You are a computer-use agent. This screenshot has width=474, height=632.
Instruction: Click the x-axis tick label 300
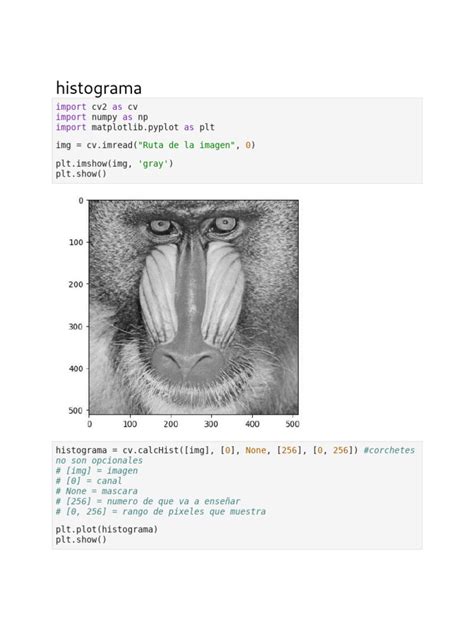[x=211, y=424]
